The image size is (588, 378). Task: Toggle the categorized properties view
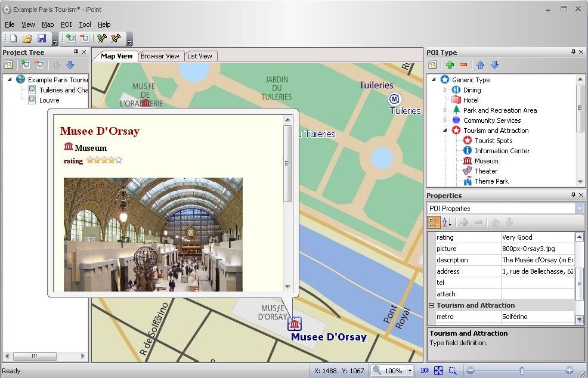click(434, 222)
